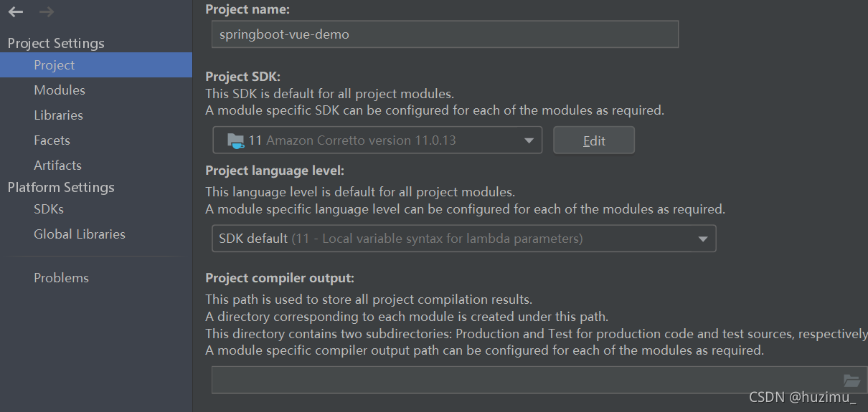Click the 'Project compiler output:' label
868x412 pixels.
pyautogui.click(x=280, y=278)
